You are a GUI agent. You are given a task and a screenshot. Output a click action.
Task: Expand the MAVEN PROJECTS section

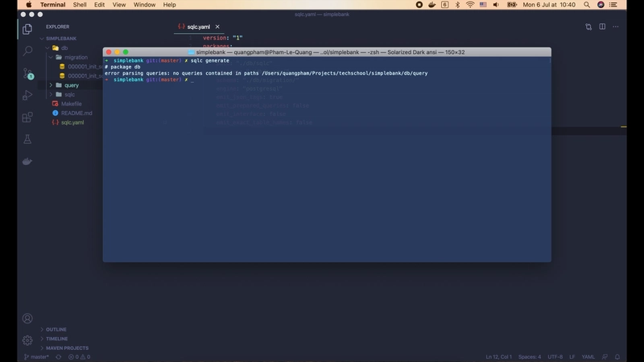[67, 348]
